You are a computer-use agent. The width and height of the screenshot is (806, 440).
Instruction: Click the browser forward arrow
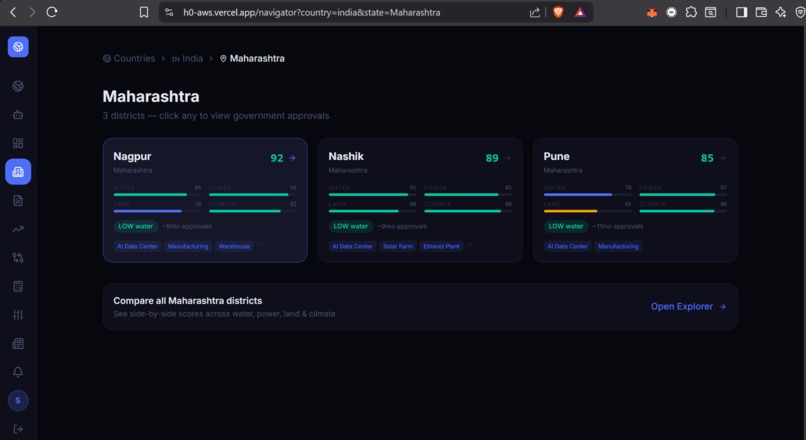pyautogui.click(x=32, y=12)
